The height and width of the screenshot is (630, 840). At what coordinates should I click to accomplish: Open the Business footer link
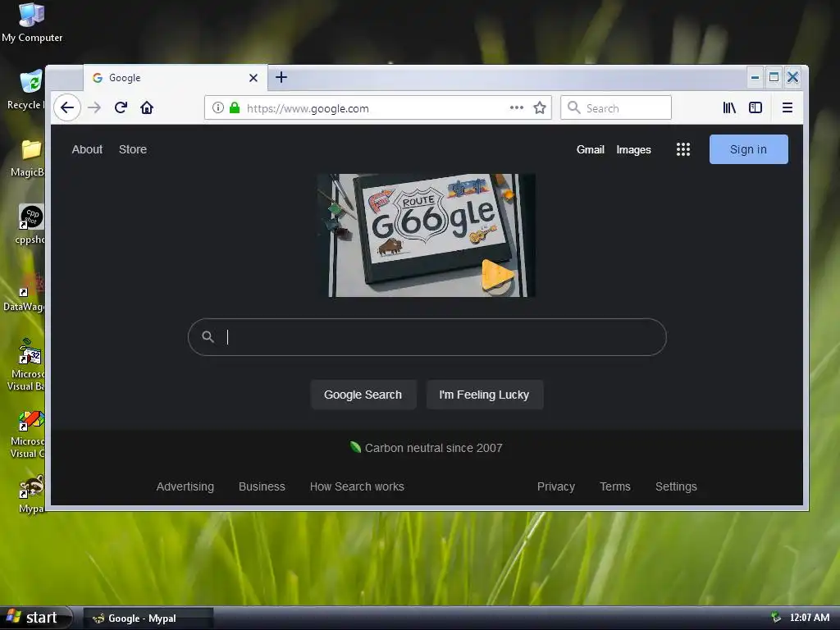pyautogui.click(x=262, y=486)
